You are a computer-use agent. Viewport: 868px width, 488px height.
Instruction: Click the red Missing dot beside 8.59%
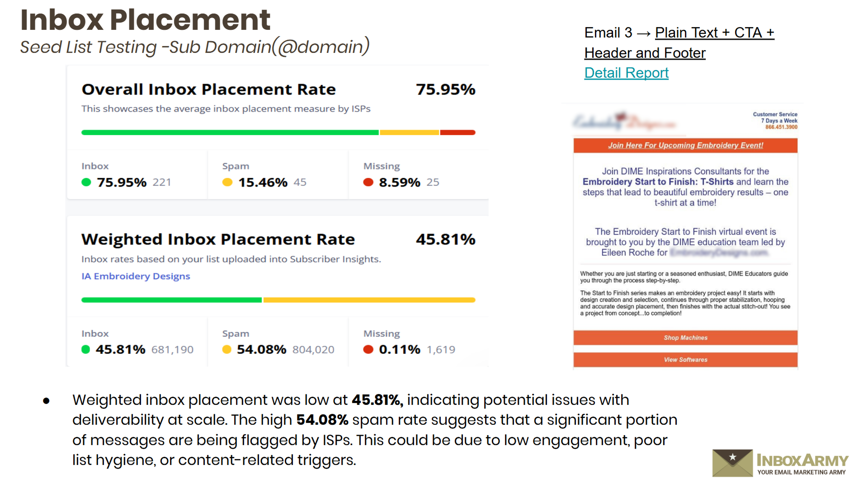368,182
